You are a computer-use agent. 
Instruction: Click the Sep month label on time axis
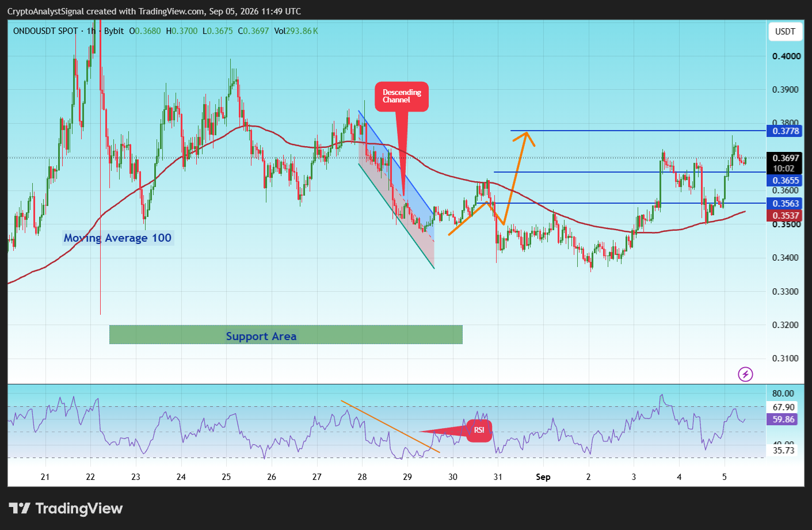543,477
